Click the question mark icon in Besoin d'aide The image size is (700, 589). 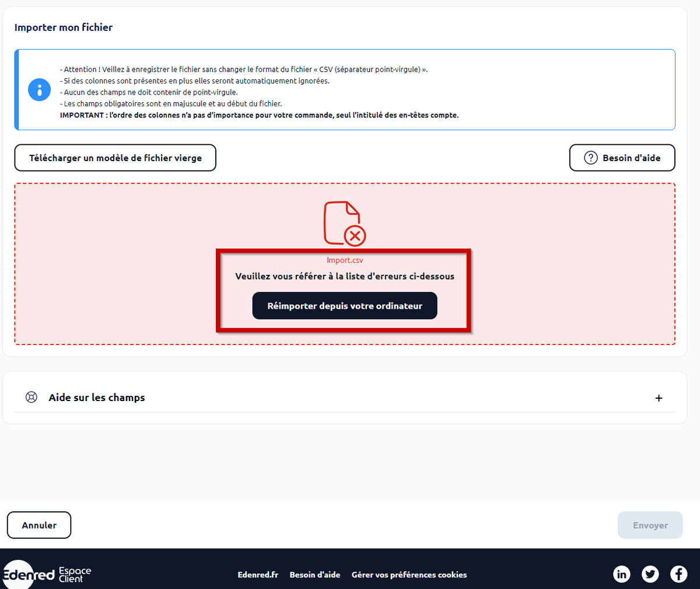click(591, 158)
